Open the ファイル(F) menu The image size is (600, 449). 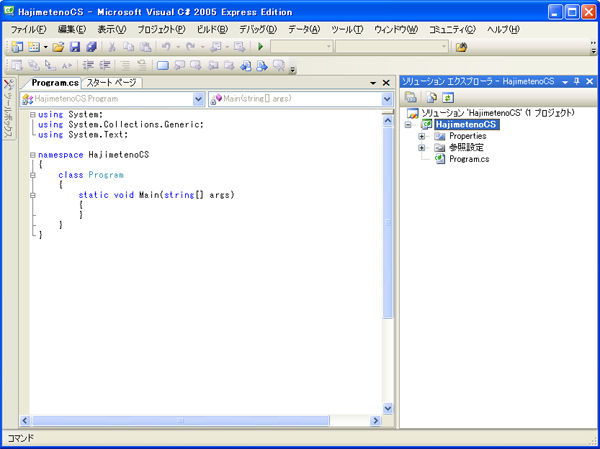tap(28, 30)
